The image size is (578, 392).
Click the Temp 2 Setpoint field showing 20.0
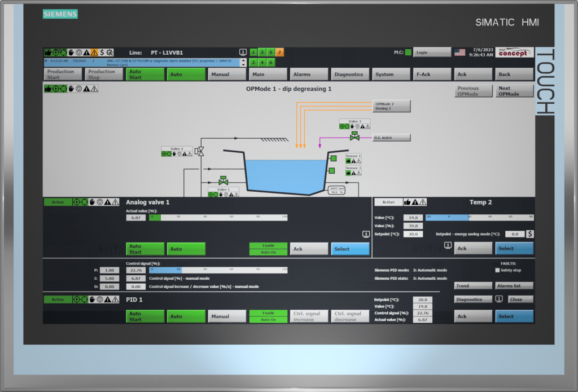(x=413, y=234)
